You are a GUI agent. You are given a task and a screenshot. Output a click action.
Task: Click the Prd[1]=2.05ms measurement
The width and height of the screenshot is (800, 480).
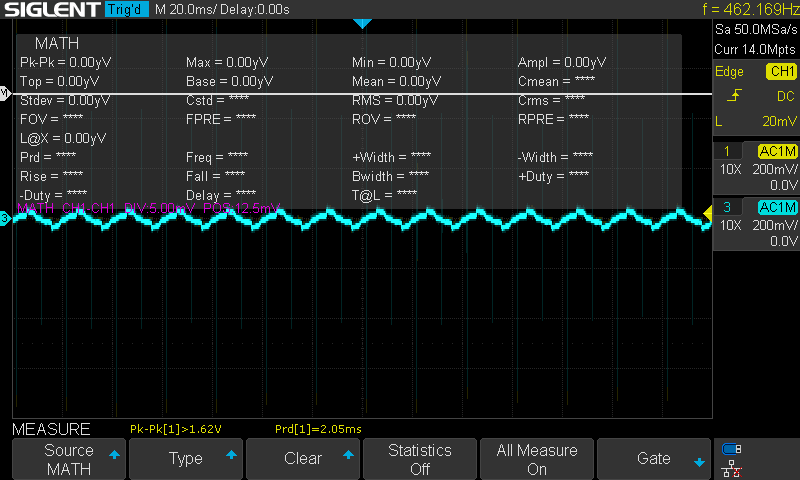[318, 429]
